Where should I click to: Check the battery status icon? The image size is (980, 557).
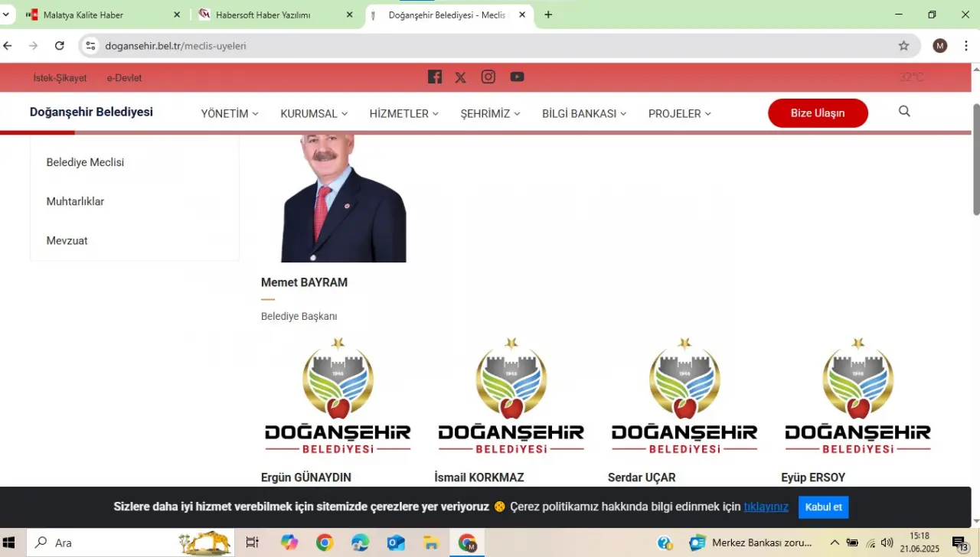(x=852, y=542)
